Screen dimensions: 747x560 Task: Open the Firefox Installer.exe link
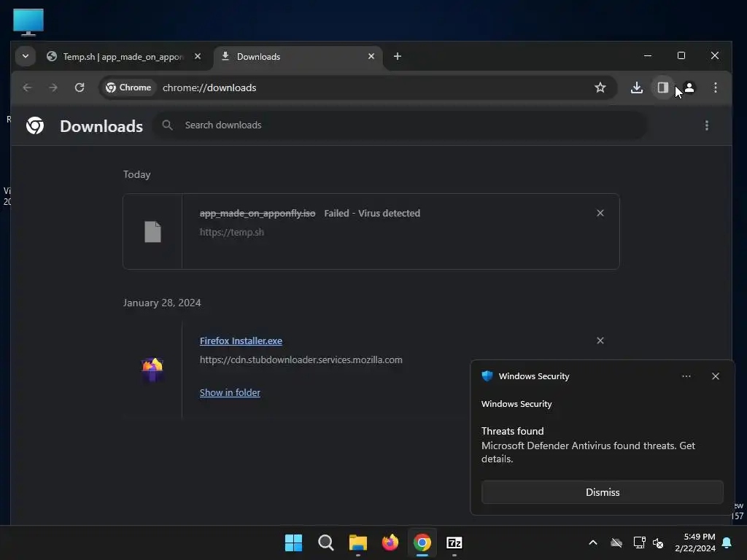click(x=241, y=341)
